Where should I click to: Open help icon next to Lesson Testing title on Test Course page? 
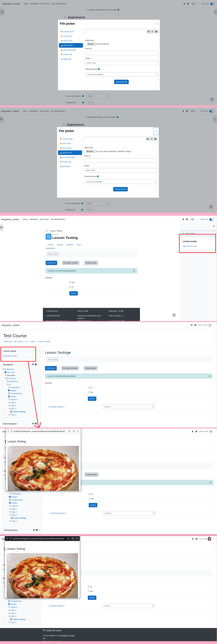(69, 353)
